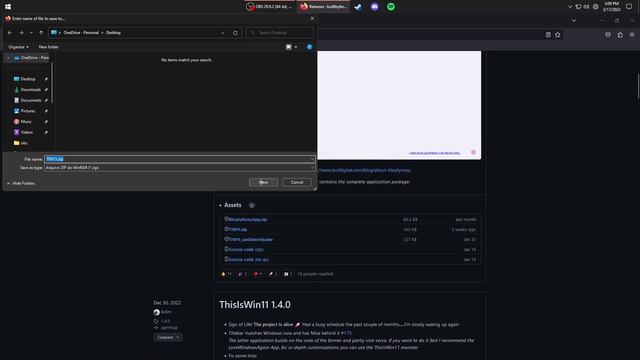Open Firefox Extensions icon

click(620, 35)
